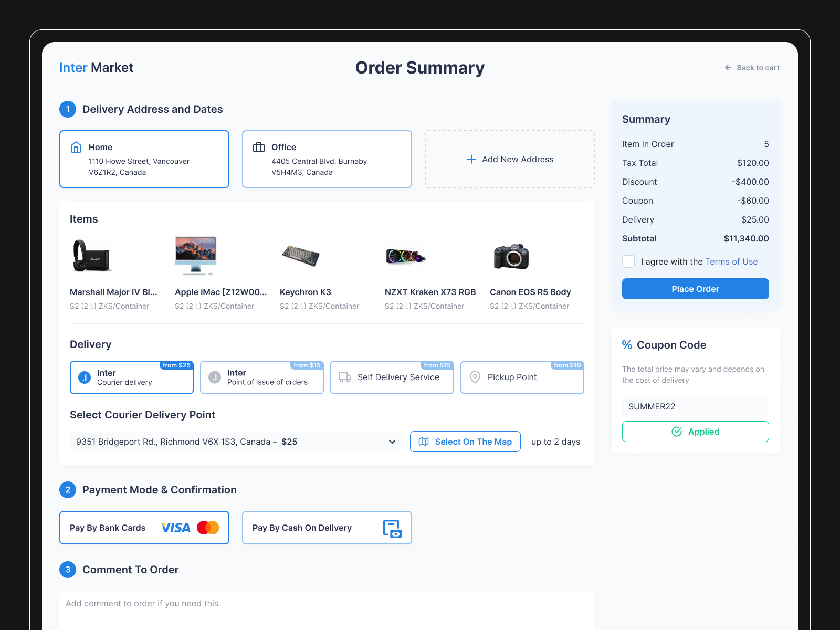
Task: Select Pay By Cash On Delivery payment mode
Action: 327,528
